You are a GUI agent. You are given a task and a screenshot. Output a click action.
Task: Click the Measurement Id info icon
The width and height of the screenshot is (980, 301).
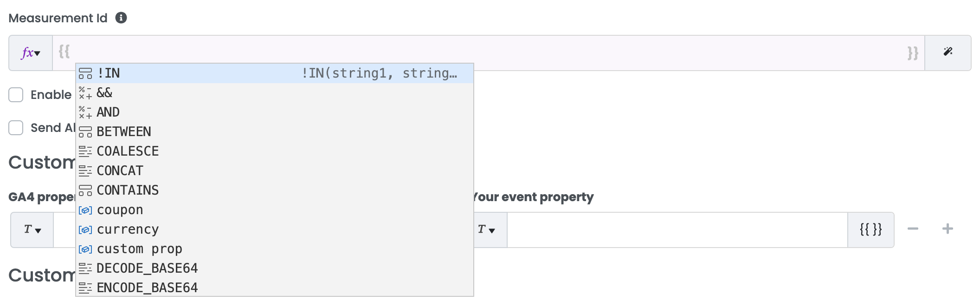(121, 18)
